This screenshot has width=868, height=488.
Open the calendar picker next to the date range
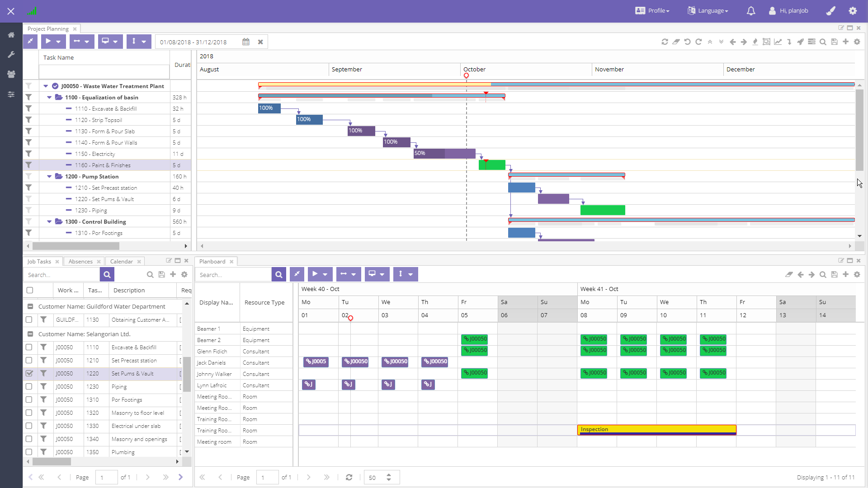(246, 42)
